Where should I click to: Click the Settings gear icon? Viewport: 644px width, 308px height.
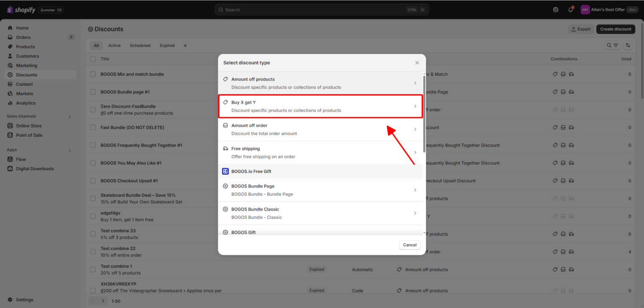click(10, 300)
